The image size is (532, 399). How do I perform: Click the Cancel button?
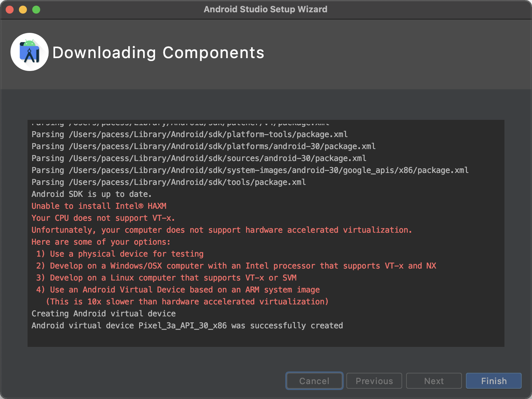click(x=314, y=381)
